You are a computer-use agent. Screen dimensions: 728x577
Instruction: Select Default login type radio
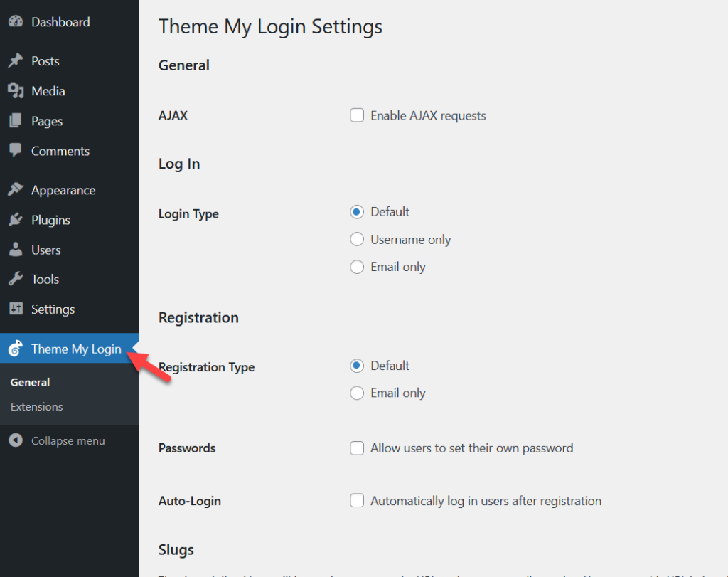[357, 212]
